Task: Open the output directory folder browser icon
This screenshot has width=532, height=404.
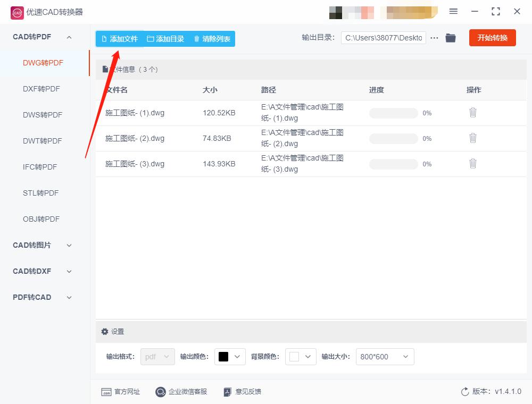Action: pyautogui.click(x=451, y=38)
